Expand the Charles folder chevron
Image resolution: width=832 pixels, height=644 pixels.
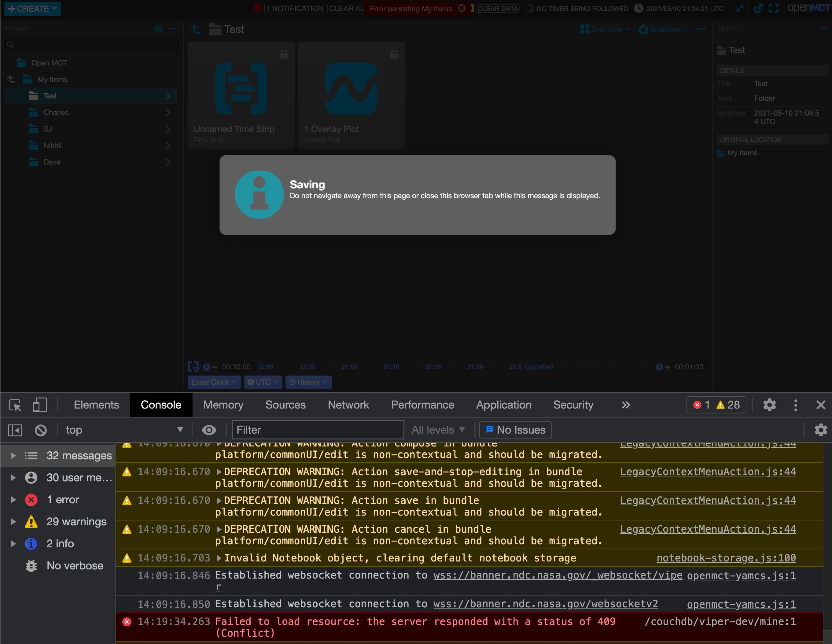coord(168,113)
